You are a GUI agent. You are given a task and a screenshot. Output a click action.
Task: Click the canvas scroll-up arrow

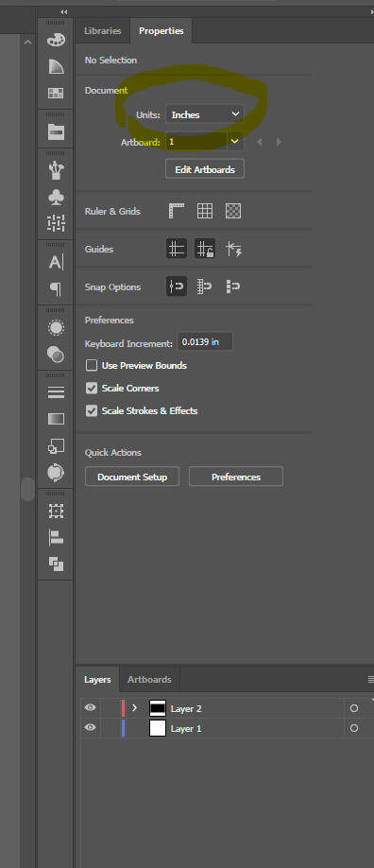27,42
